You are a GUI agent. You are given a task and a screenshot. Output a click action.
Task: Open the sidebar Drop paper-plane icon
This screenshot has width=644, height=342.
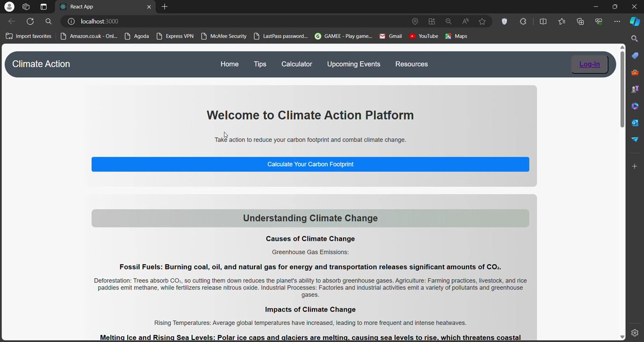635,139
